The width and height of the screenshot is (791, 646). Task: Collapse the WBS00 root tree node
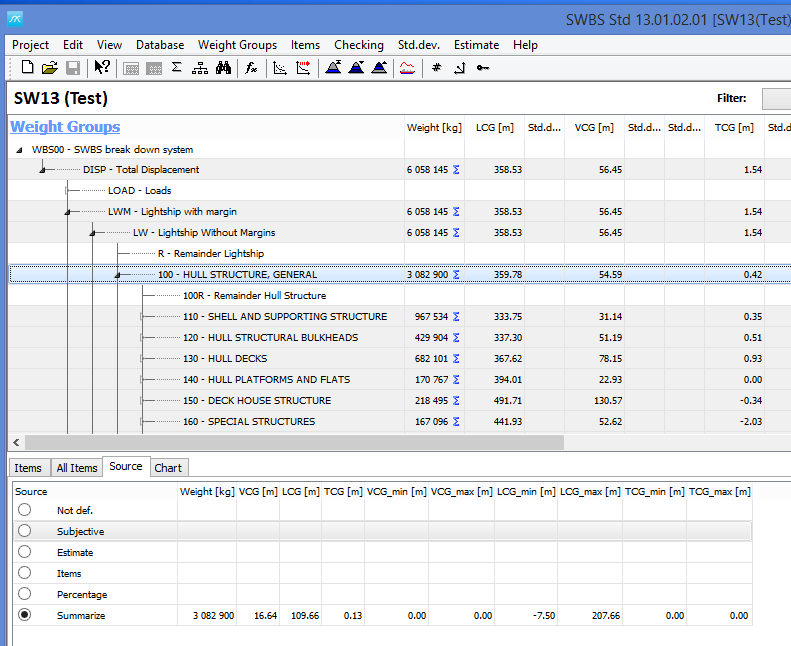click(x=19, y=150)
